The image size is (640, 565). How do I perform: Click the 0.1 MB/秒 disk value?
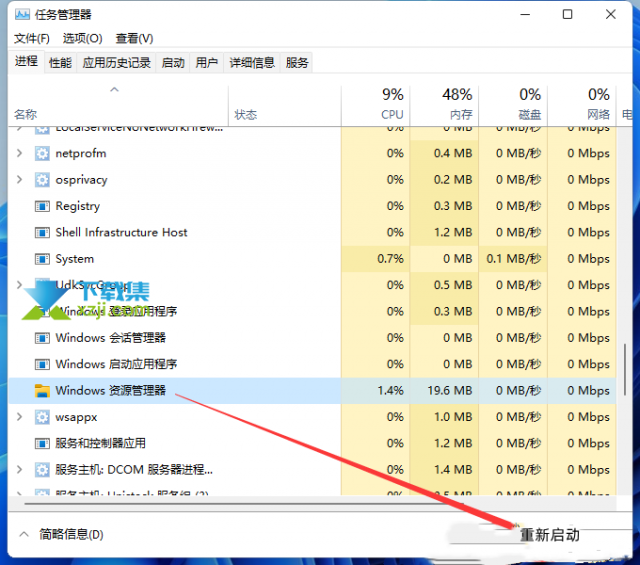coord(514,259)
